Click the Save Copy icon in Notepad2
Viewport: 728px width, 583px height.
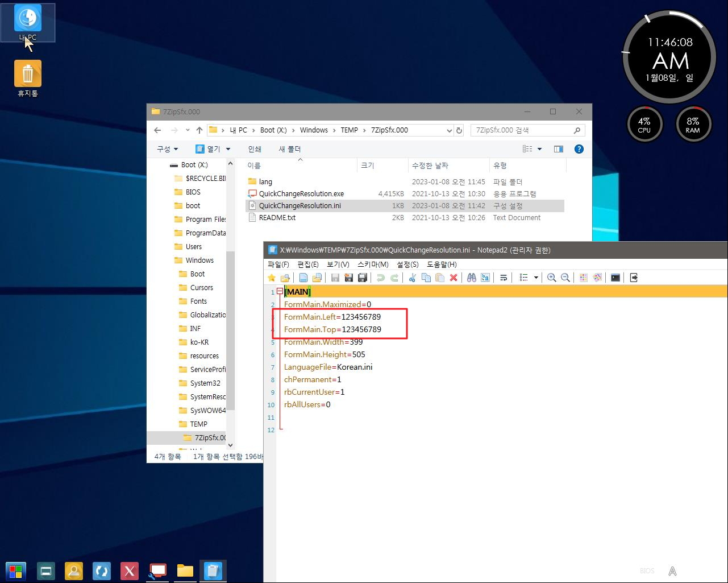click(x=363, y=278)
